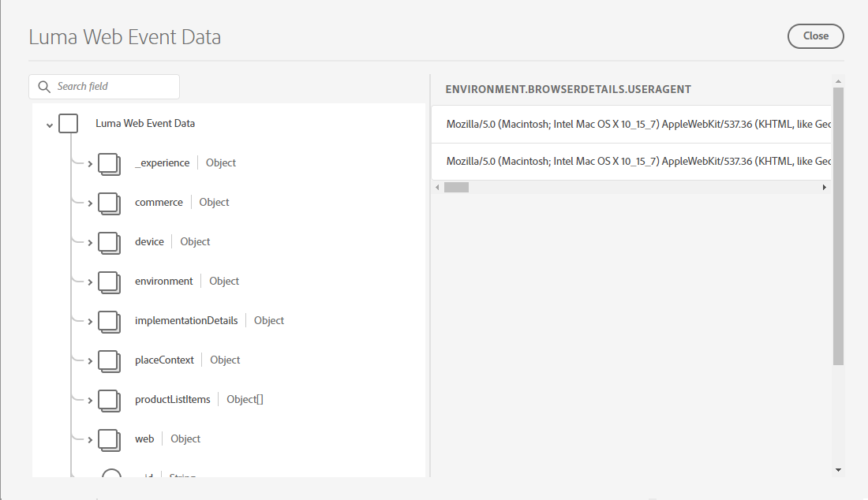The image size is (868, 500).
Task: Expand the commerce object
Action: point(90,203)
